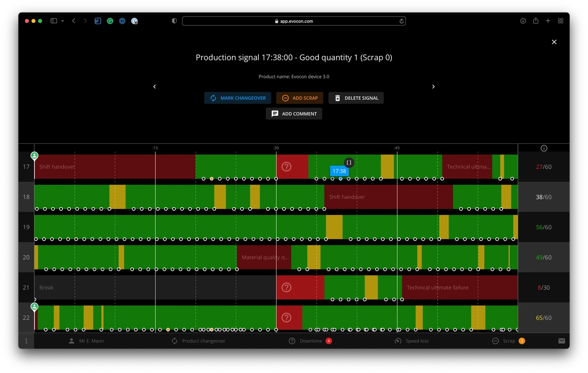Click the 56/60 hourly count
588x373 pixels.
tap(544, 227)
